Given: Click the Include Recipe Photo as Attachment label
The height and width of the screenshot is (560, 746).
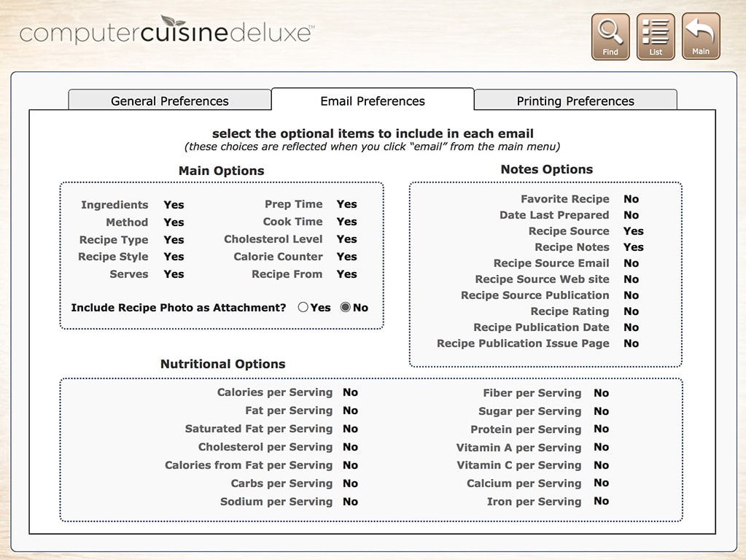Looking at the screenshot, I should [x=179, y=308].
